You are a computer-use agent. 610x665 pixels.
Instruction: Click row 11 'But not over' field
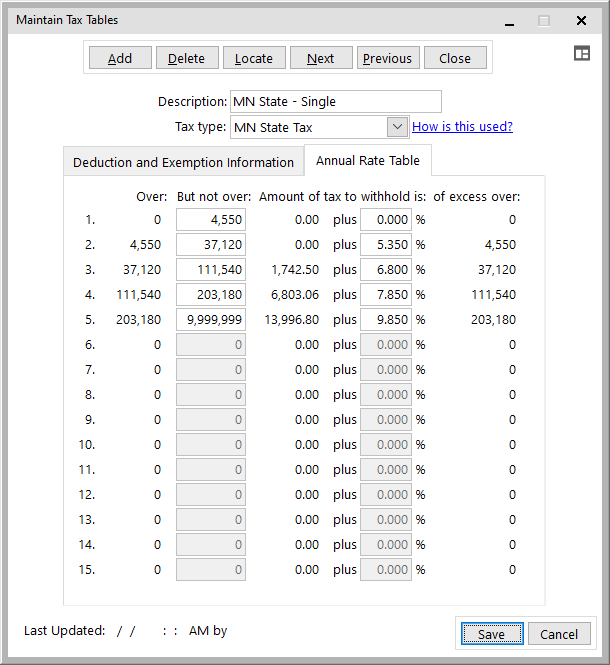tap(211, 470)
